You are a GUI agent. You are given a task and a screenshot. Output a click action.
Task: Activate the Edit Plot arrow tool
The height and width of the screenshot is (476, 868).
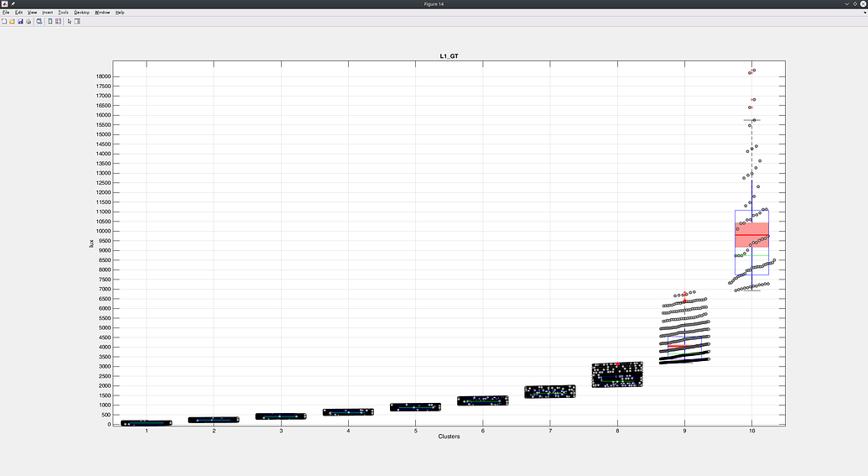pyautogui.click(x=70, y=21)
